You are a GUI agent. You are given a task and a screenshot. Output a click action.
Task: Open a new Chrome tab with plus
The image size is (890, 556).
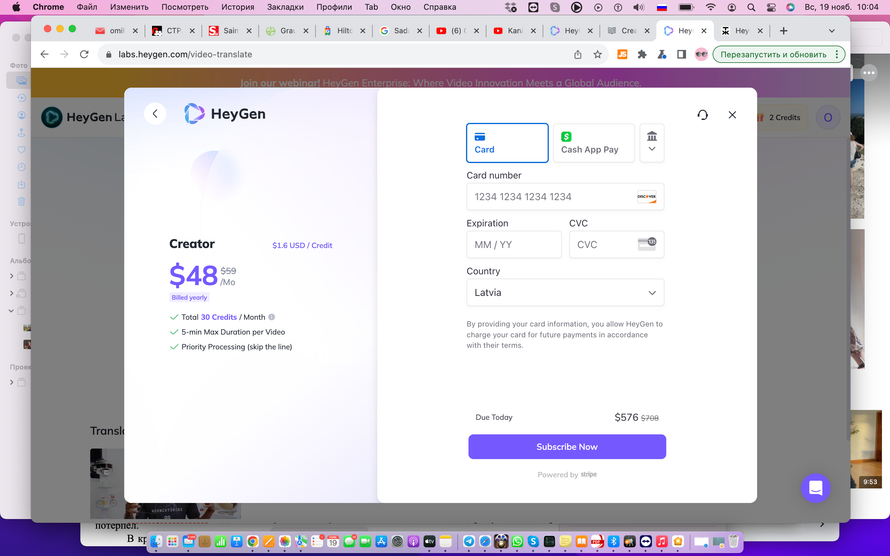783,31
